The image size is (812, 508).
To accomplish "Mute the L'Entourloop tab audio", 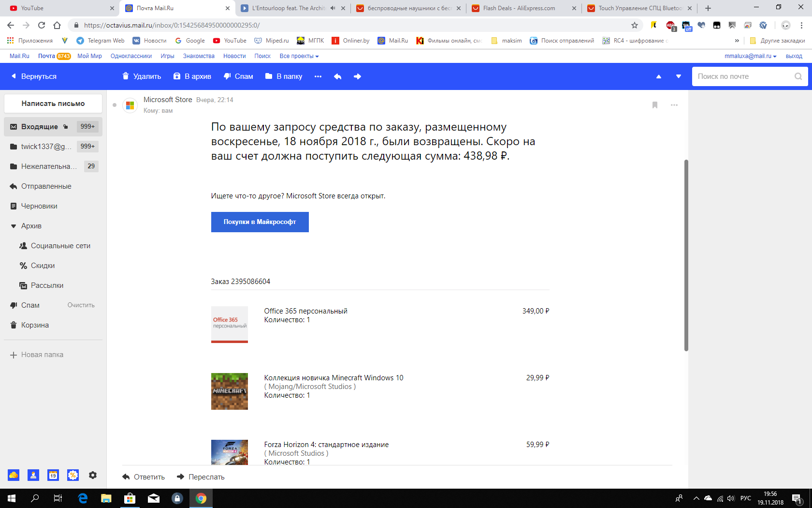I will (x=333, y=8).
